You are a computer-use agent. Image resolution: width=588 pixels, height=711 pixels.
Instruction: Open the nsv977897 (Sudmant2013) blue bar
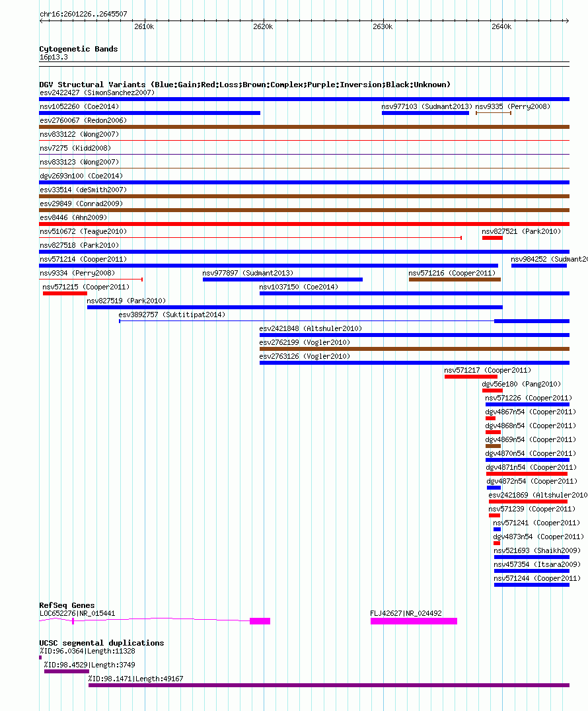pyautogui.click(x=283, y=280)
